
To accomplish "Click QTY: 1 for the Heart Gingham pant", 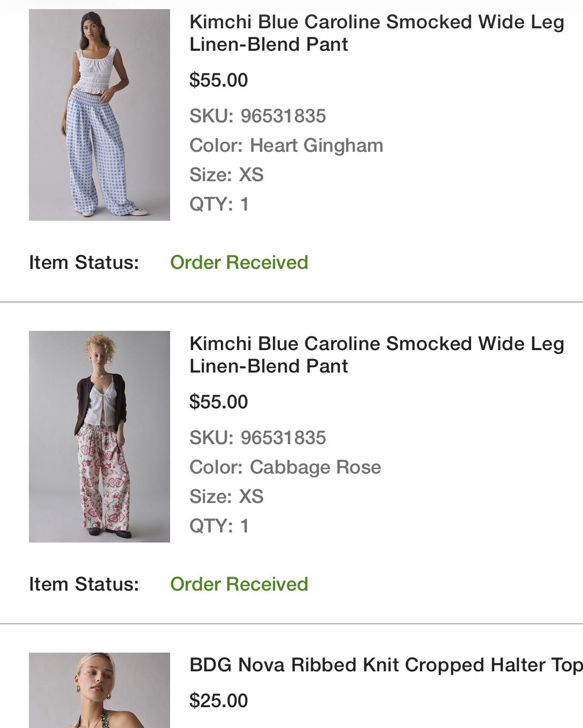I will coord(219,204).
